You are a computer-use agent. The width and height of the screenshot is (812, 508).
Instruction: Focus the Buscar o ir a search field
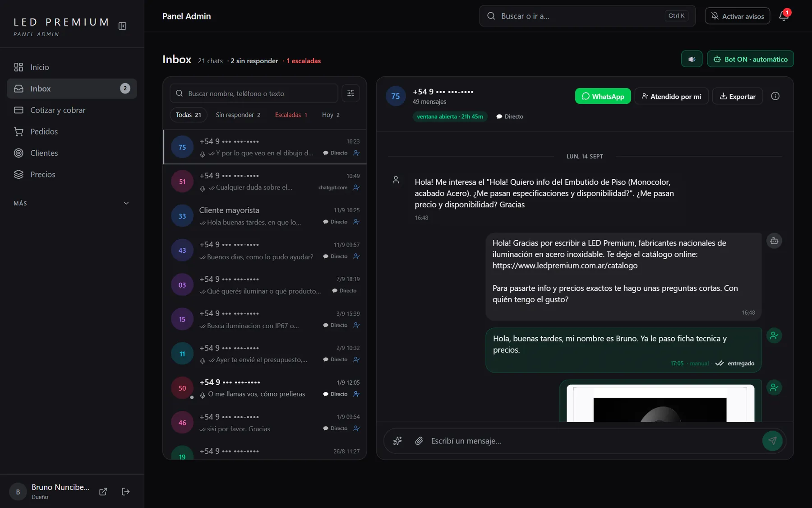tap(587, 16)
